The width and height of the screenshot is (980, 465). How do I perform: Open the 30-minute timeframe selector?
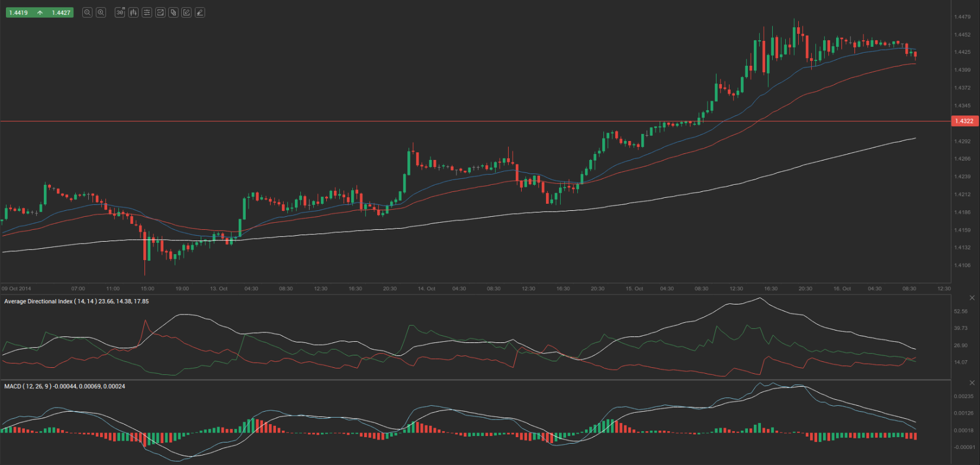[x=120, y=12]
